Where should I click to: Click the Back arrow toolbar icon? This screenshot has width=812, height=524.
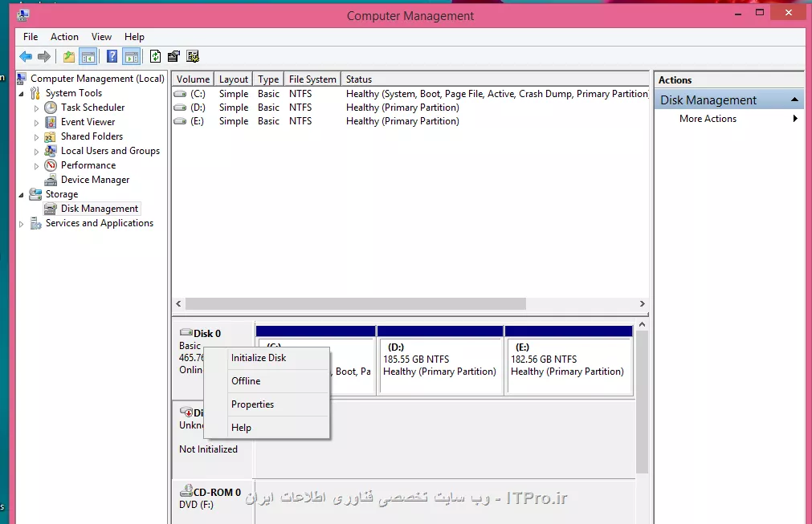pos(26,56)
